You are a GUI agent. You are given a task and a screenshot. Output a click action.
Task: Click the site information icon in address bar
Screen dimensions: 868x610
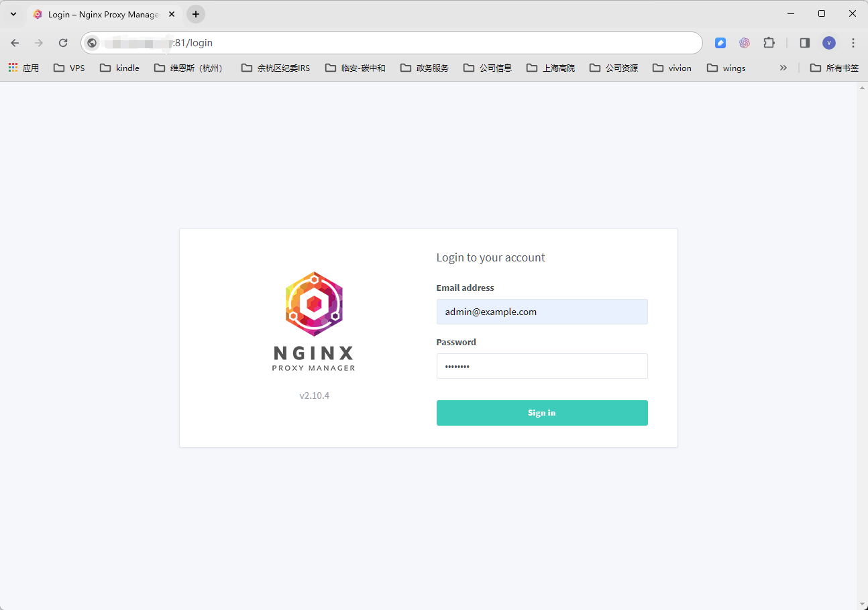coord(93,43)
